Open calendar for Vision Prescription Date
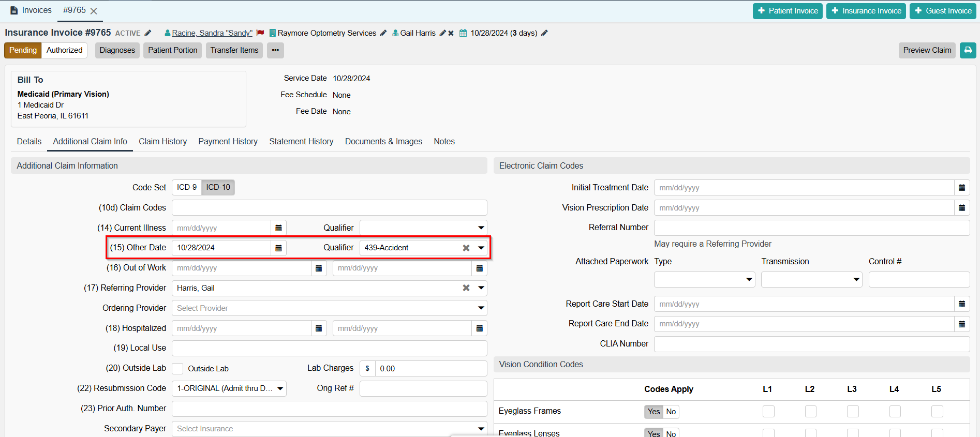Image resolution: width=980 pixels, height=437 pixels. [x=961, y=208]
